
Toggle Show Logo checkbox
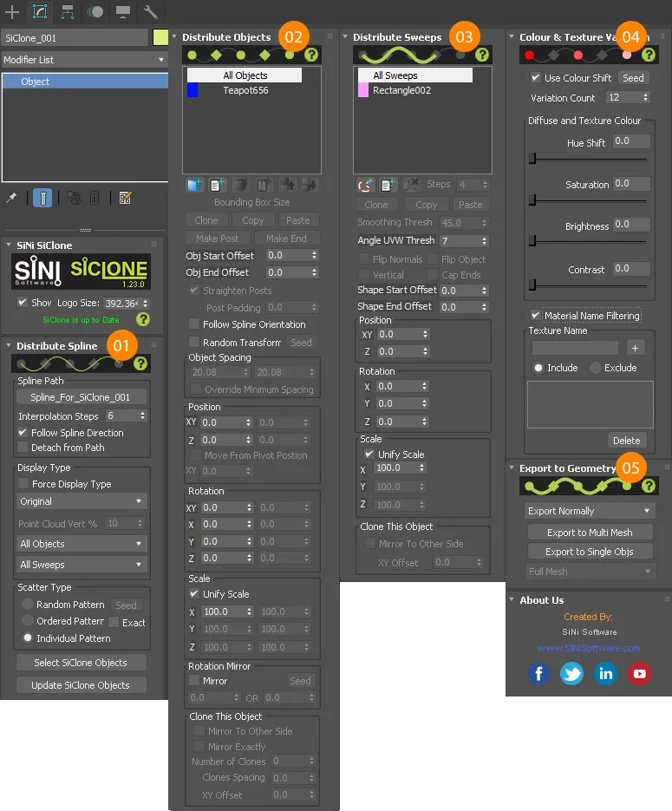(x=23, y=302)
